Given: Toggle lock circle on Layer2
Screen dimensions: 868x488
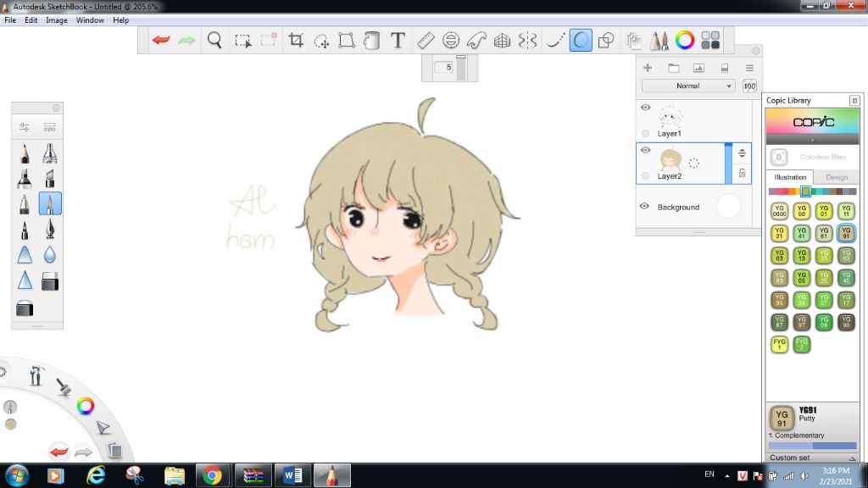Looking at the screenshot, I should tap(645, 176).
